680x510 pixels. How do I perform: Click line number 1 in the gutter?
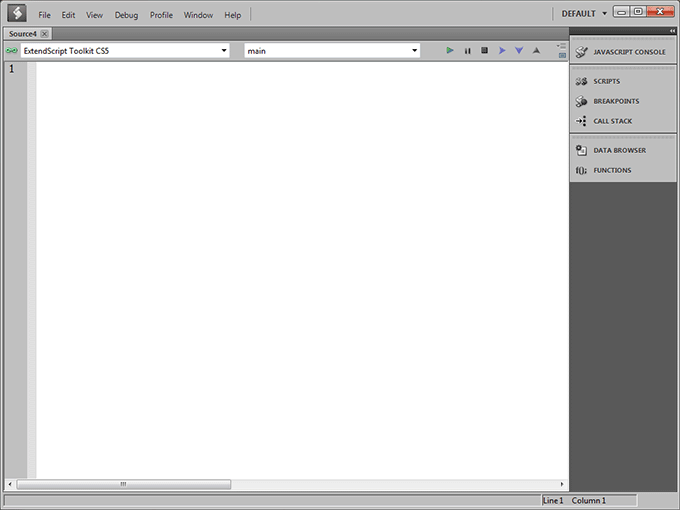tap(12, 69)
